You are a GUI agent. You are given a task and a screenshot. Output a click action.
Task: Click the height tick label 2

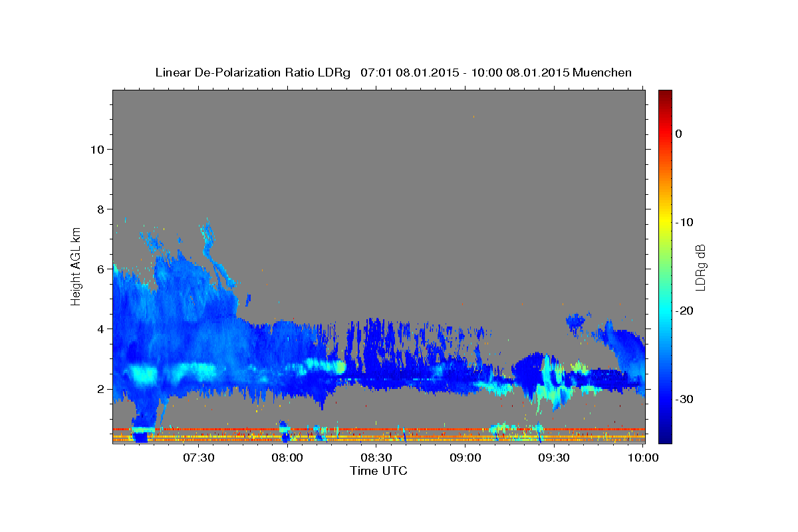pos(100,388)
